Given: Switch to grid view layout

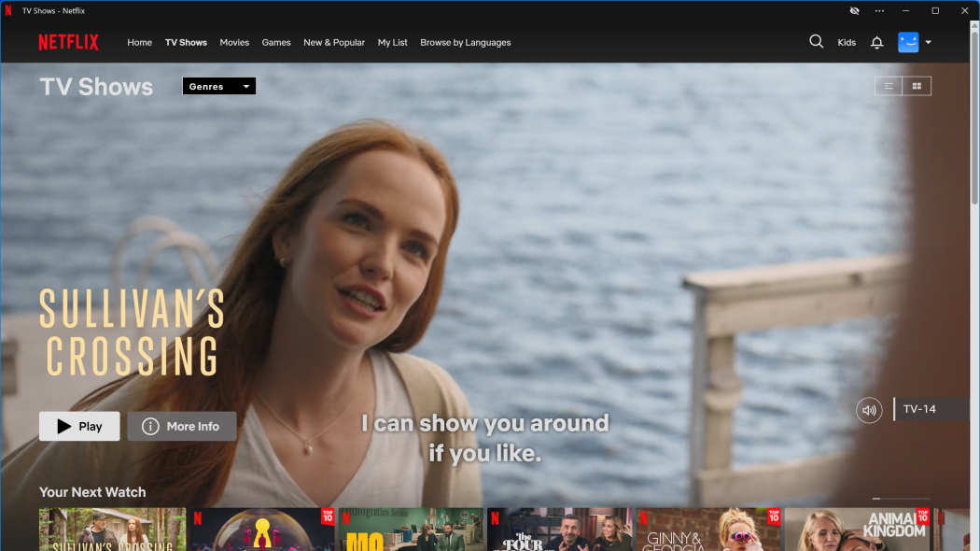Looking at the screenshot, I should [917, 86].
